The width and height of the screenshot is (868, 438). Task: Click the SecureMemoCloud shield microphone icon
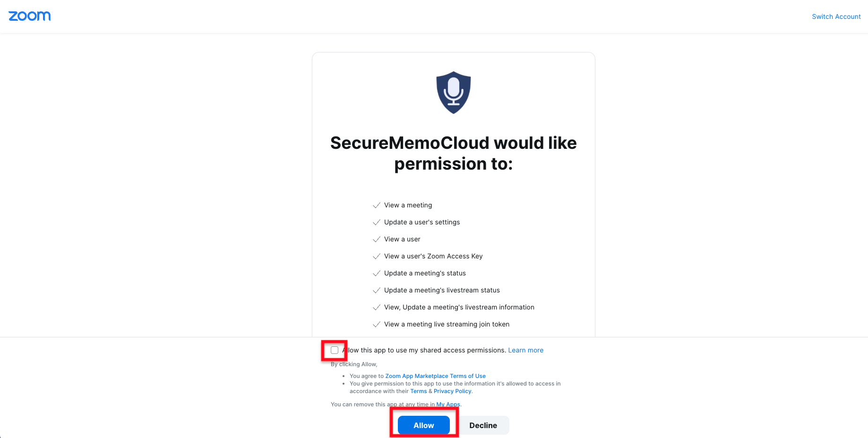453,93
